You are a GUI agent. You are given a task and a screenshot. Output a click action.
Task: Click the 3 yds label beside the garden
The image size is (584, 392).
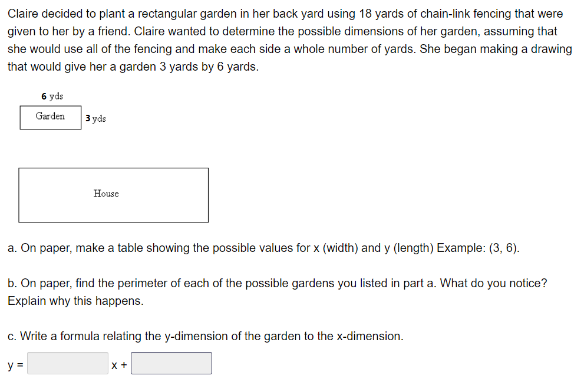click(95, 118)
